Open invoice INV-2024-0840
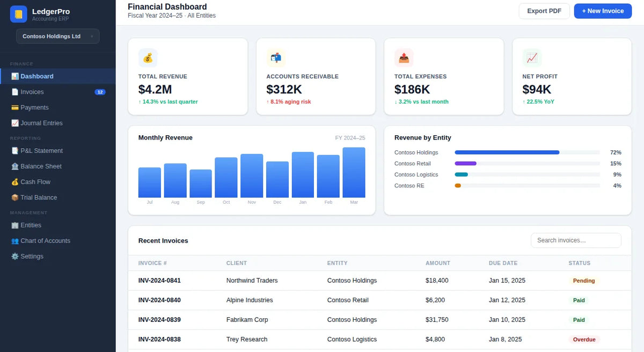 pos(159,300)
